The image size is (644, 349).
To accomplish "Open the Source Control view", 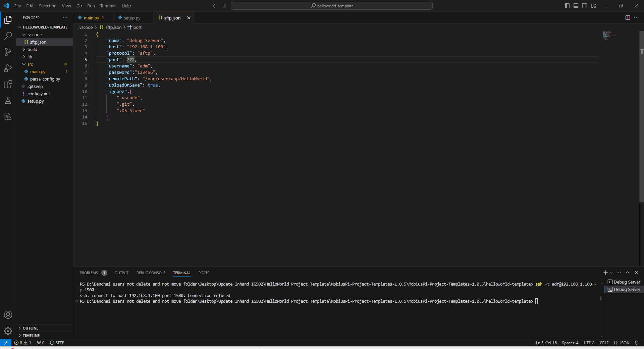I will pyautogui.click(x=8, y=52).
